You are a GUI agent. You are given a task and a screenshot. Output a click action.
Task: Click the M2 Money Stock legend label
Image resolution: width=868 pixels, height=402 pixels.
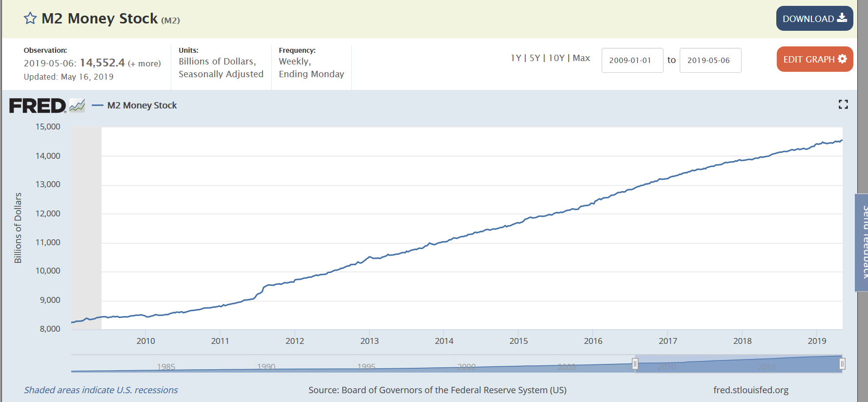[x=142, y=106]
